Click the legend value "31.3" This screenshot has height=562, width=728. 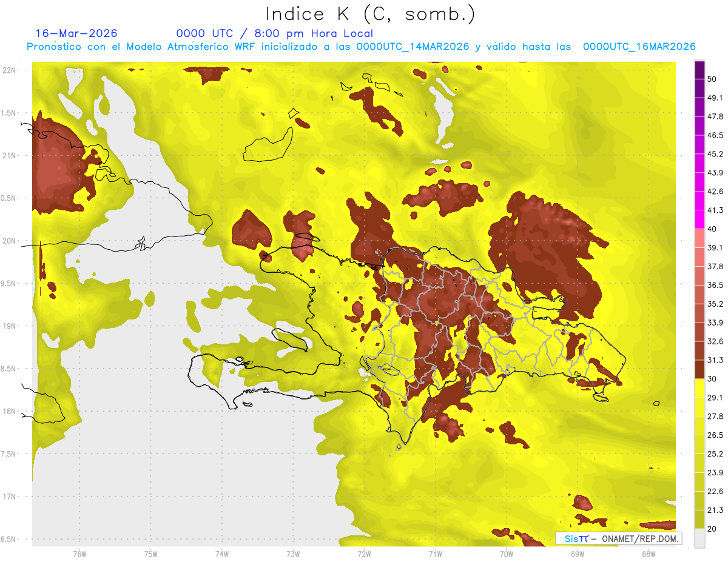715,360
